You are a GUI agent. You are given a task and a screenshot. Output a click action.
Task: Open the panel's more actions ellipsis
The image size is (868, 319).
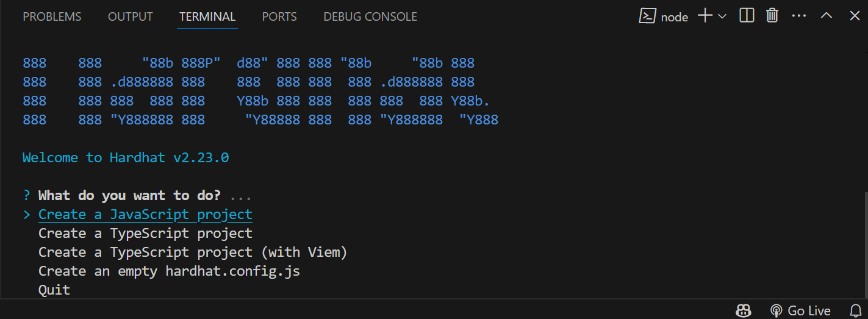point(799,16)
